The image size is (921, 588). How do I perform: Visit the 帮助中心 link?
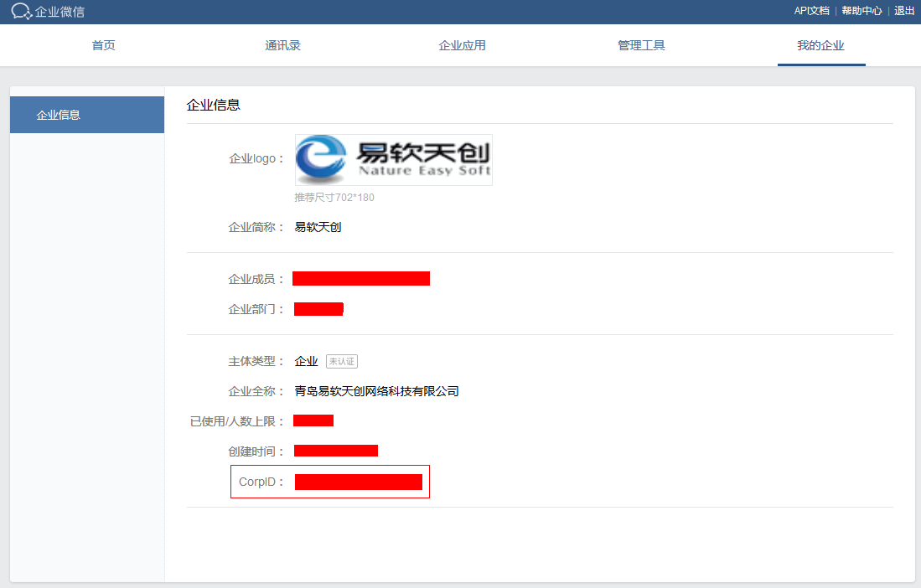pos(861,11)
